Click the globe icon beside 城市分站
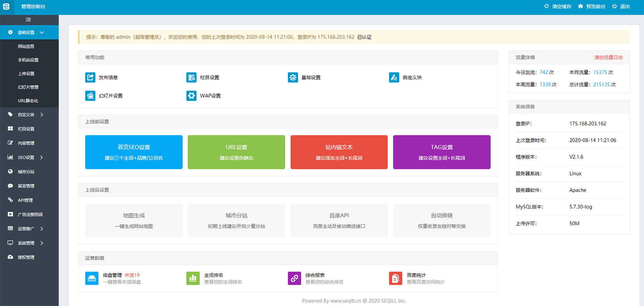 (x=10, y=171)
